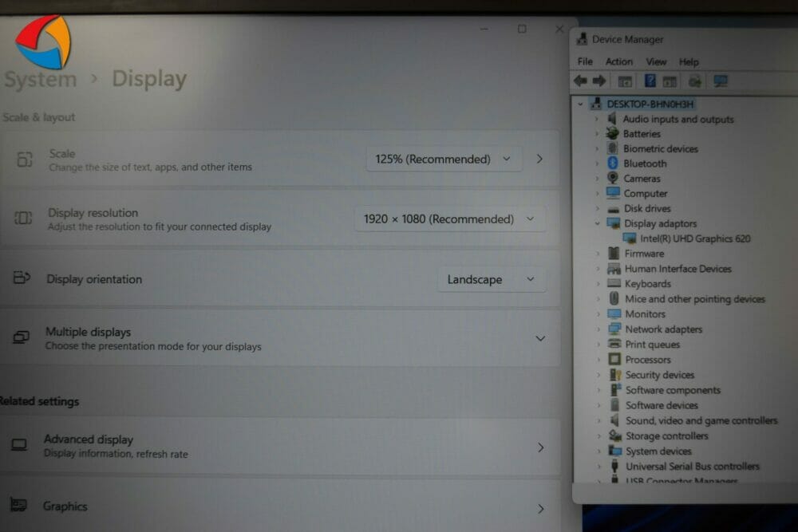Click the Storage controllers icon
This screenshot has width=798, height=532.
click(616, 435)
